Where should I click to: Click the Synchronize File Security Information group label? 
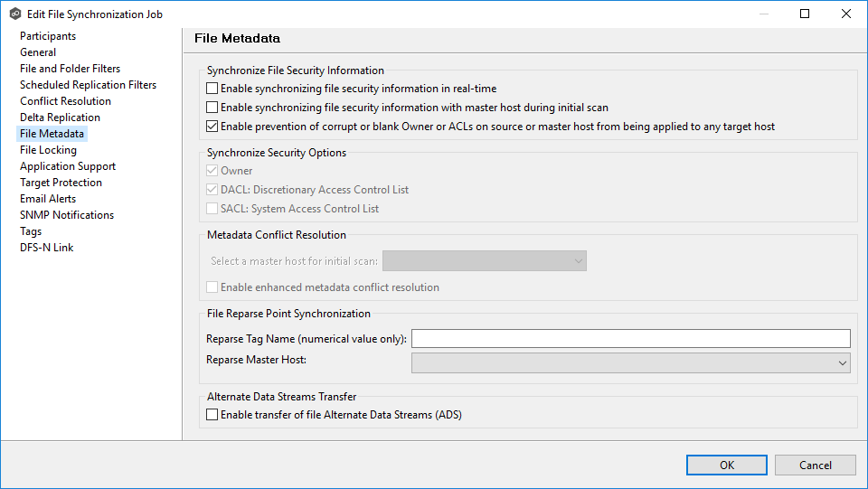[x=295, y=71]
